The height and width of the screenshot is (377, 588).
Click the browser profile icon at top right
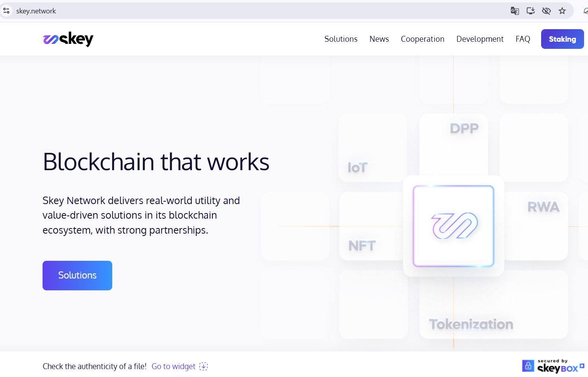[585, 11]
